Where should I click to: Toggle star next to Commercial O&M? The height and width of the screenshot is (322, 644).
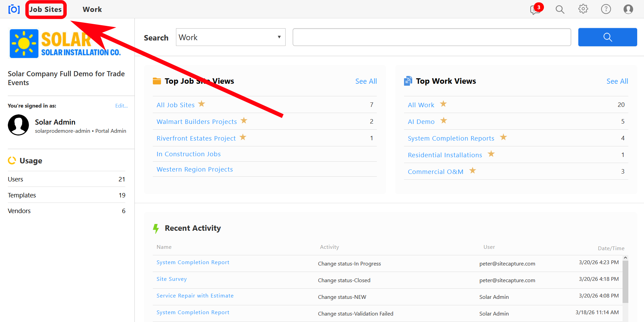click(x=472, y=171)
